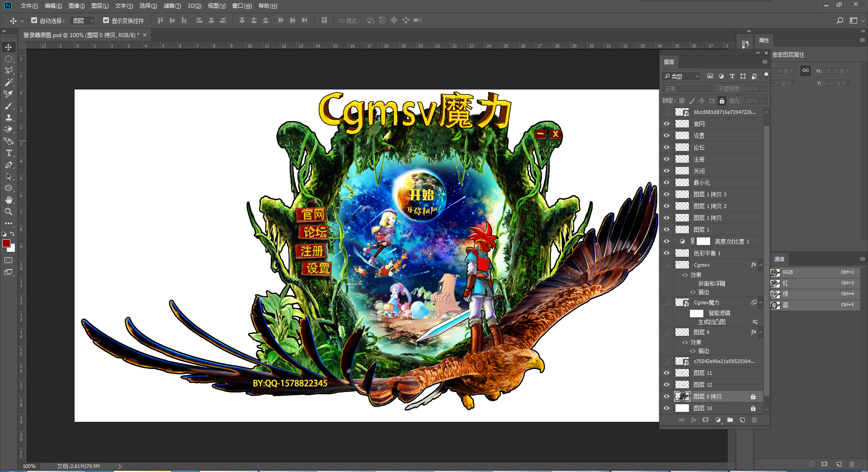Click the Quick Mask mode icon
This screenshot has width=868, height=472.
[x=9, y=260]
